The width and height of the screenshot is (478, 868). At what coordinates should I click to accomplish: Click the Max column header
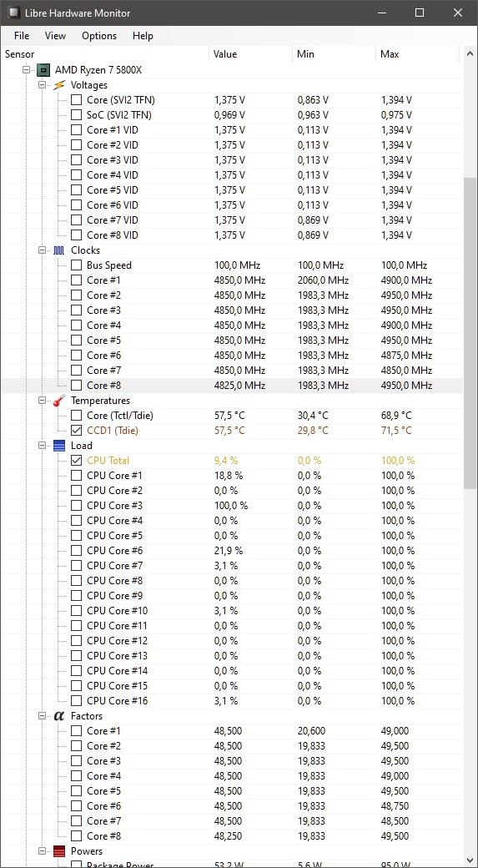[x=418, y=54]
